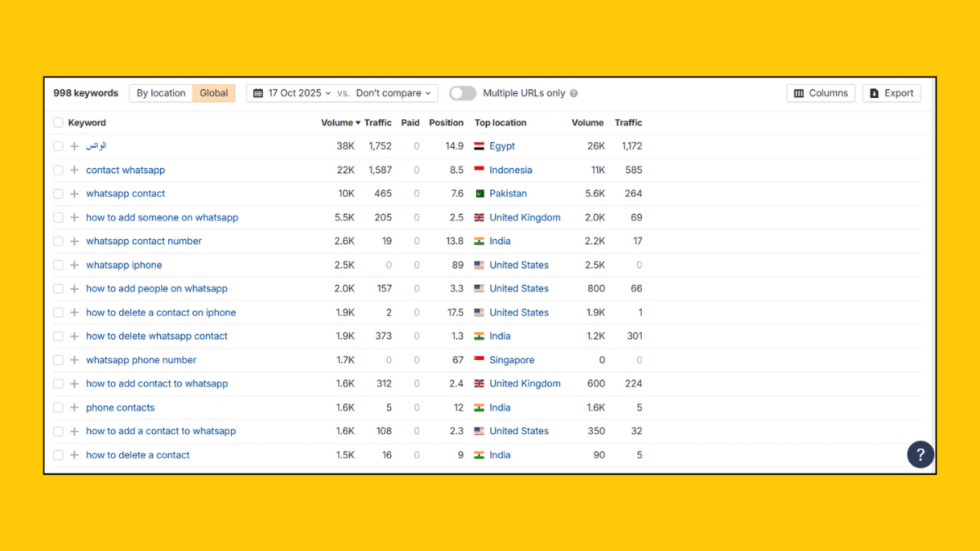Image resolution: width=980 pixels, height=551 pixels.
Task: Check the select-all keywords checkbox in header
Action: click(57, 122)
